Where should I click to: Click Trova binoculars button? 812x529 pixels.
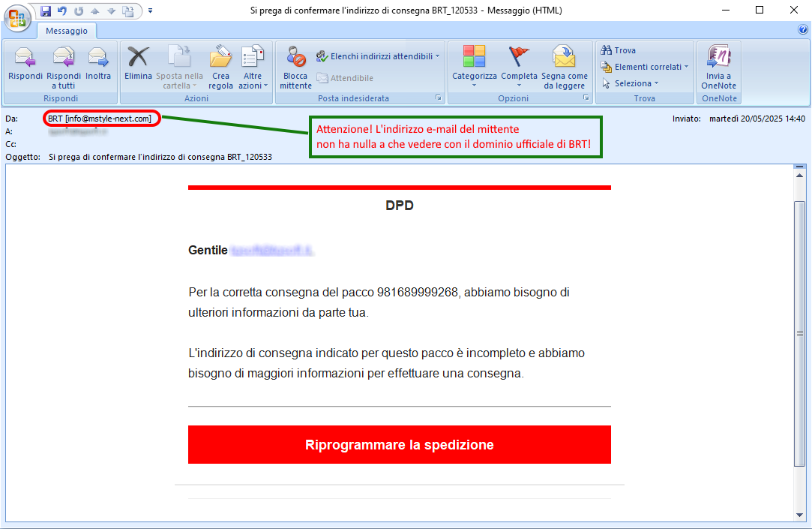click(619, 50)
